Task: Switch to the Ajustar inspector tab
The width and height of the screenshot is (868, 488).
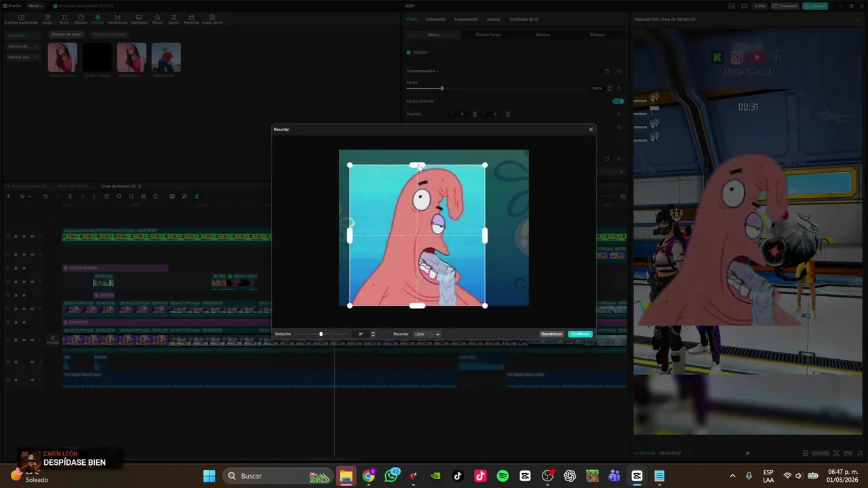Action: pos(494,19)
